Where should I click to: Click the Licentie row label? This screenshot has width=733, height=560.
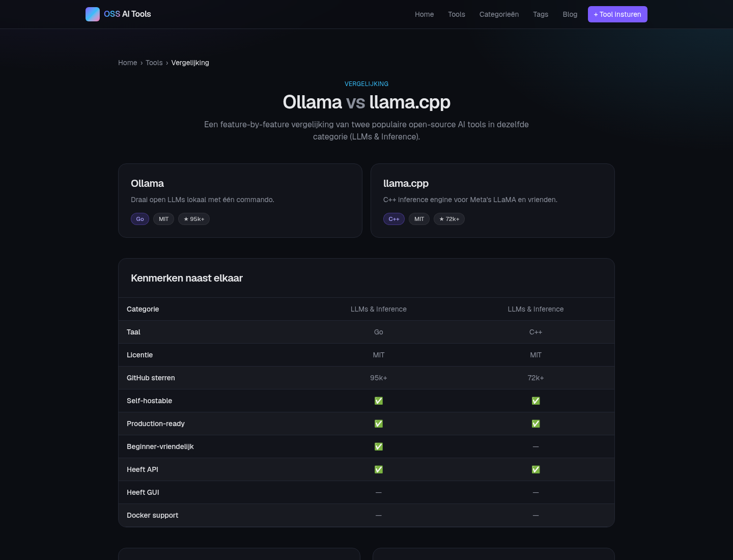[x=140, y=355]
